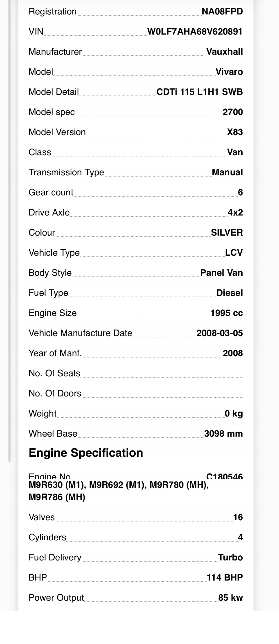
Task: Click the Power Output 85 kw value
Action: coord(231,598)
